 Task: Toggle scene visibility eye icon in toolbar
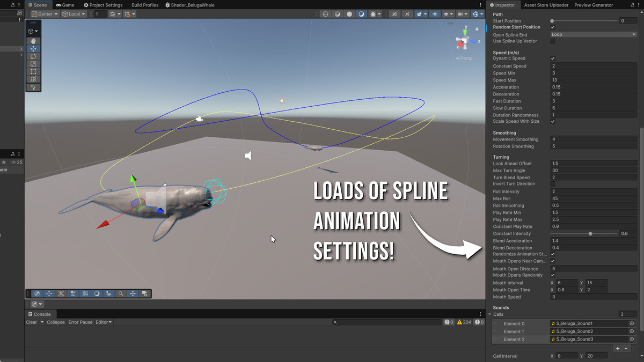435,14
